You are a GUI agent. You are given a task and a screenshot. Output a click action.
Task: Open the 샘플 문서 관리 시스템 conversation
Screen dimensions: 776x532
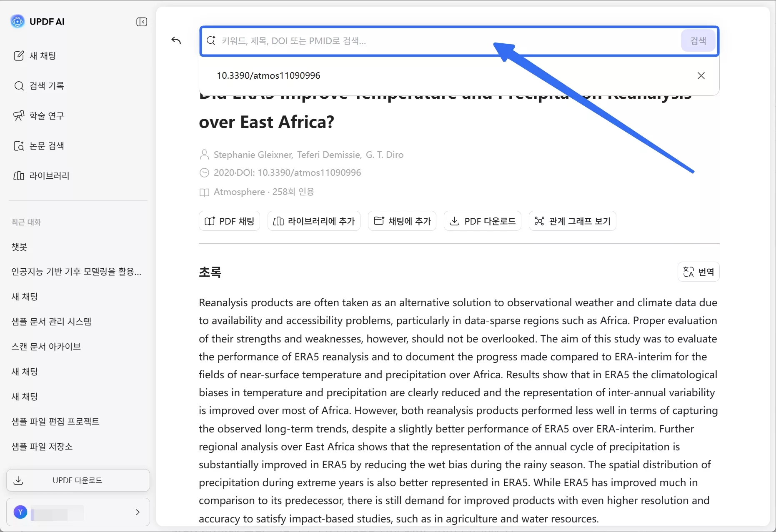[51, 322]
